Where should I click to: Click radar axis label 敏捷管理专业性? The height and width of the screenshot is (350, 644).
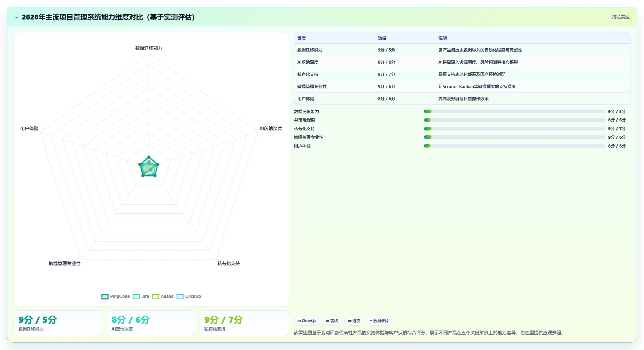[x=64, y=263]
